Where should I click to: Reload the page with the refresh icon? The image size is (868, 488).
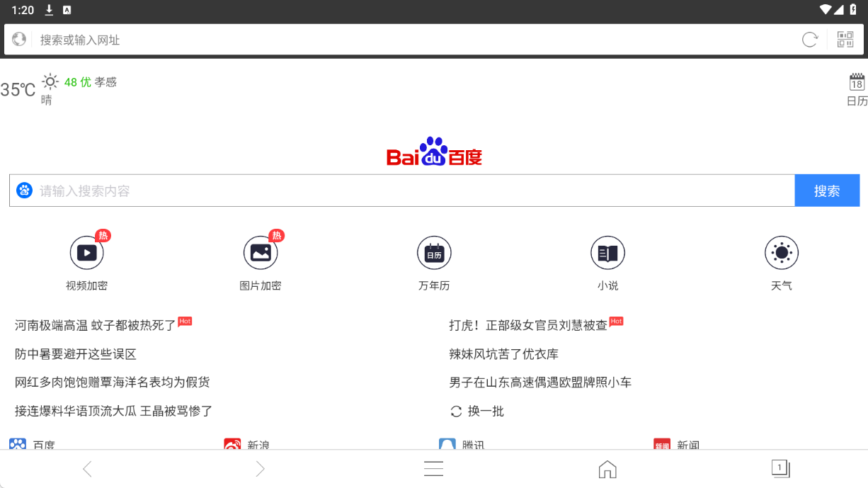point(809,39)
